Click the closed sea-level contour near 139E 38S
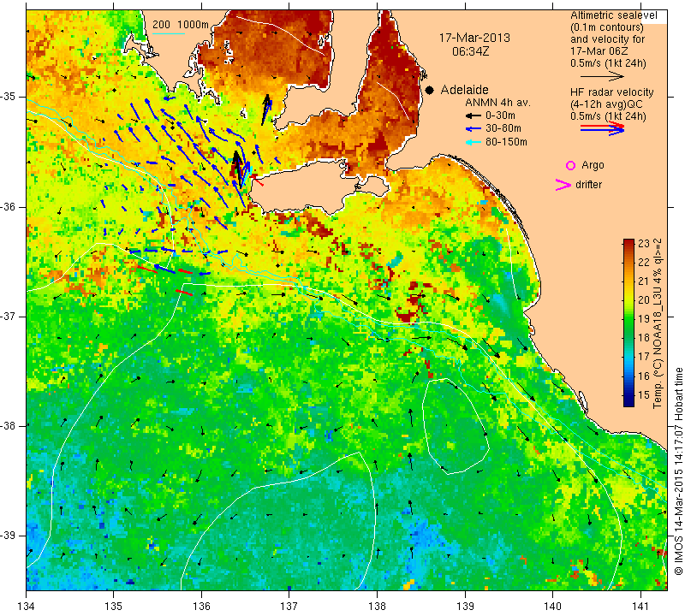685x616 pixels. click(456, 427)
